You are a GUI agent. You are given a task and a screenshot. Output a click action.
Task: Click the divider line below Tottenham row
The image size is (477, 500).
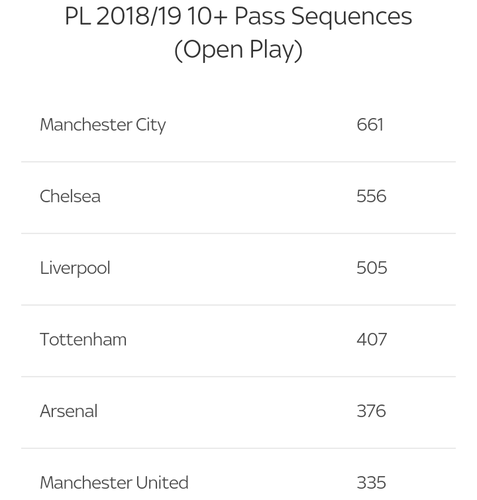tap(238, 376)
